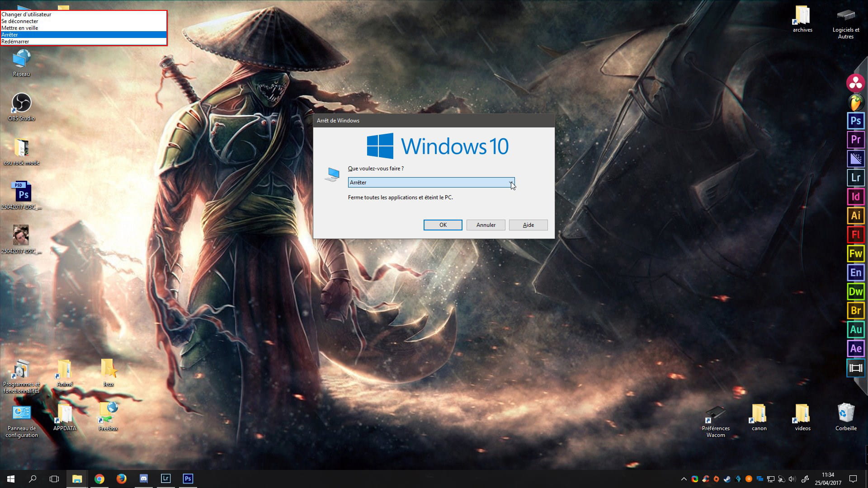
Task: Select the Freebox desktop shortcut
Action: coord(108,417)
